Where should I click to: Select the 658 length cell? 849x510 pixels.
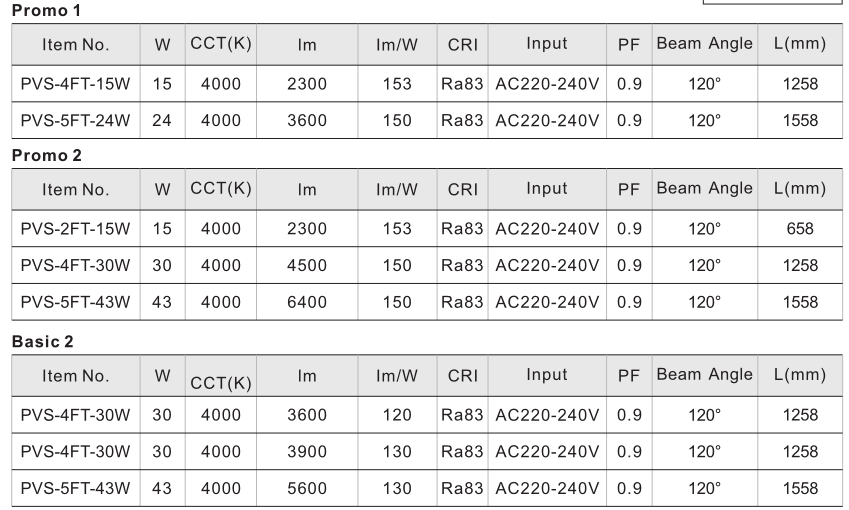pos(800,228)
